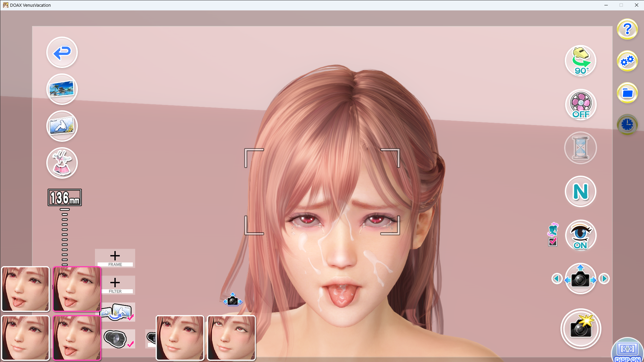This screenshot has height=362, width=644.
Task: Select next camera mode with right arrow
Action: (604, 279)
